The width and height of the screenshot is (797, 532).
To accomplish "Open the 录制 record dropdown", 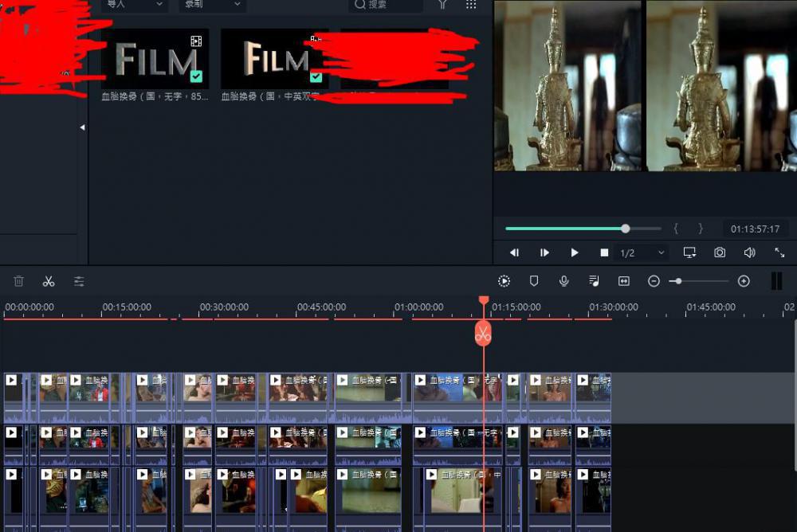I will [x=212, y=5].
